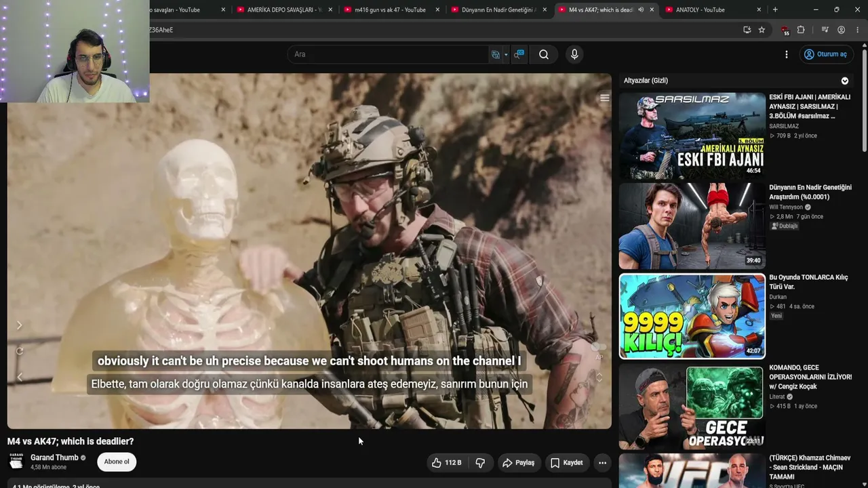Click the Abone ol subscribe button
Viewport: 868px width, 488px height.
(117, 462)
